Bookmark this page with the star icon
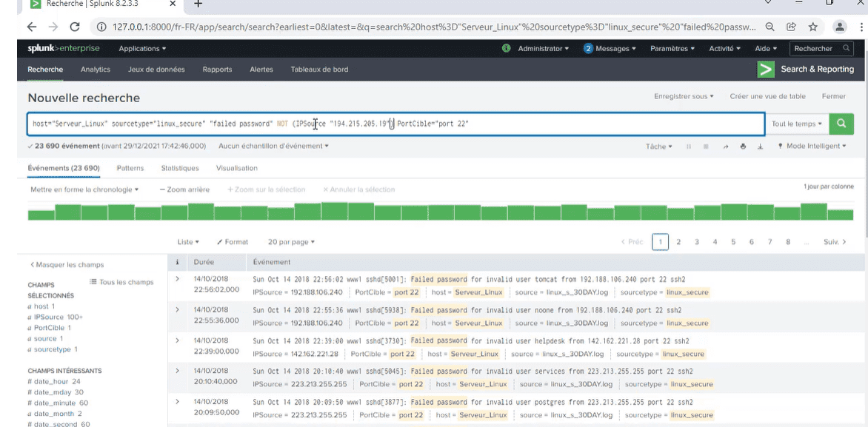 click(812, 27)
